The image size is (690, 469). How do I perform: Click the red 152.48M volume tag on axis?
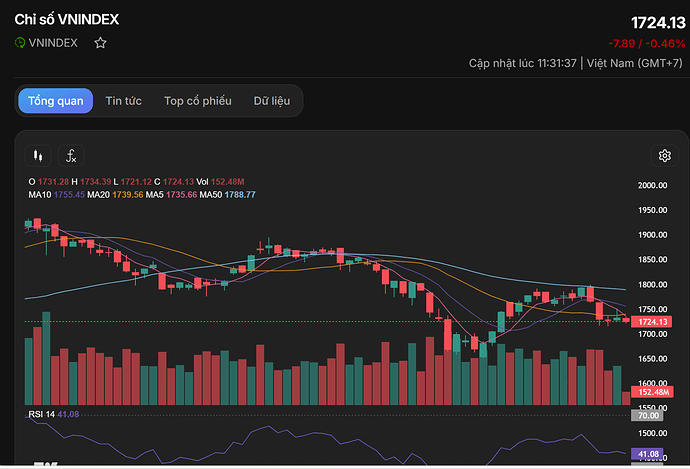(x=652, y=392)
